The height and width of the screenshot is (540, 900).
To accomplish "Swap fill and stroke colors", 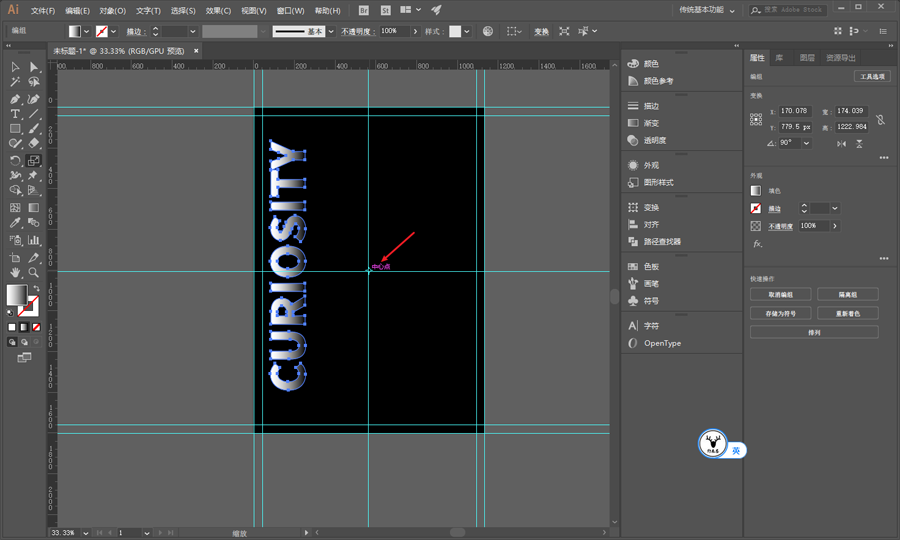I will pyautogui.click(x=35, y=287).
